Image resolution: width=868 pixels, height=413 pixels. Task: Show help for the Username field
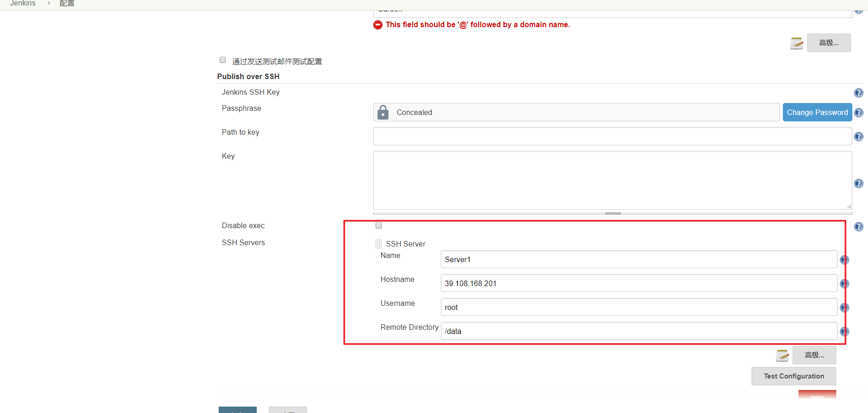[844, 308]
